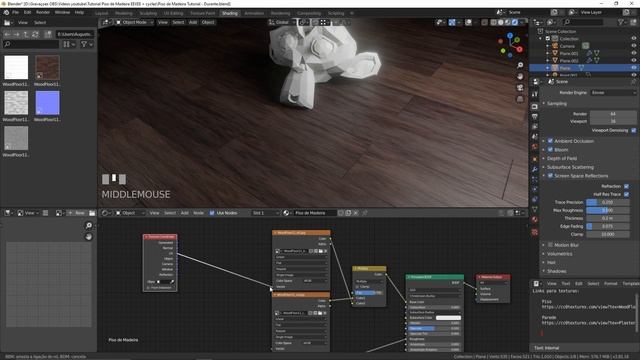Toggle Half Res Trace checkbox

tap(627, 194)
